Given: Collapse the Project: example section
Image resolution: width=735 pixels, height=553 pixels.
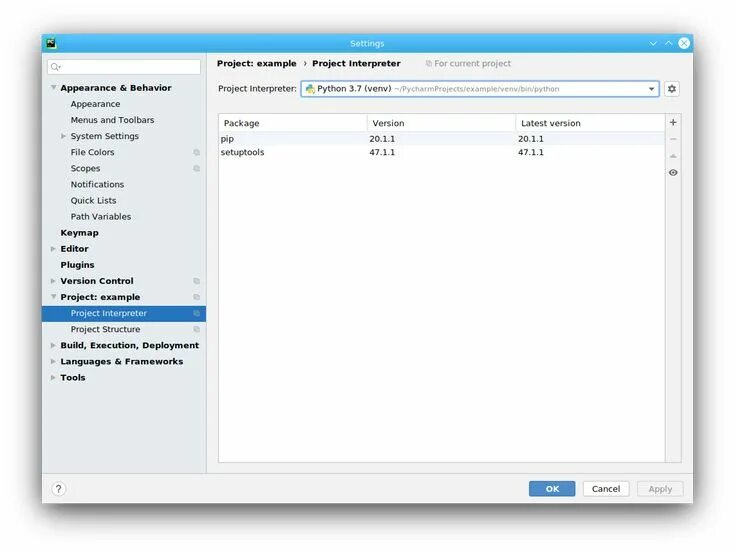Looking at the screenshot, I should click(53, 297).
